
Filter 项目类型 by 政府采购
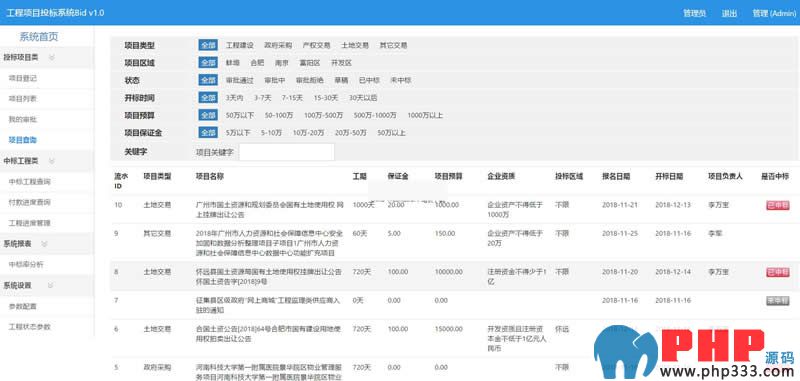pos(278,45)
